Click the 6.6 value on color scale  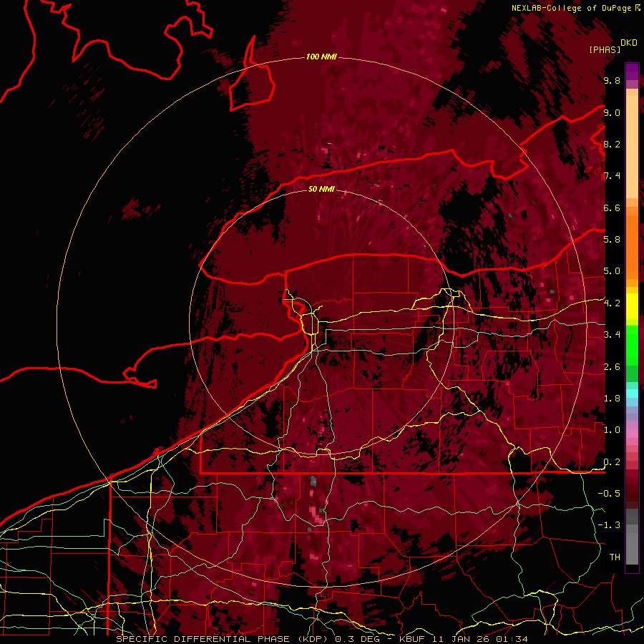612,208
